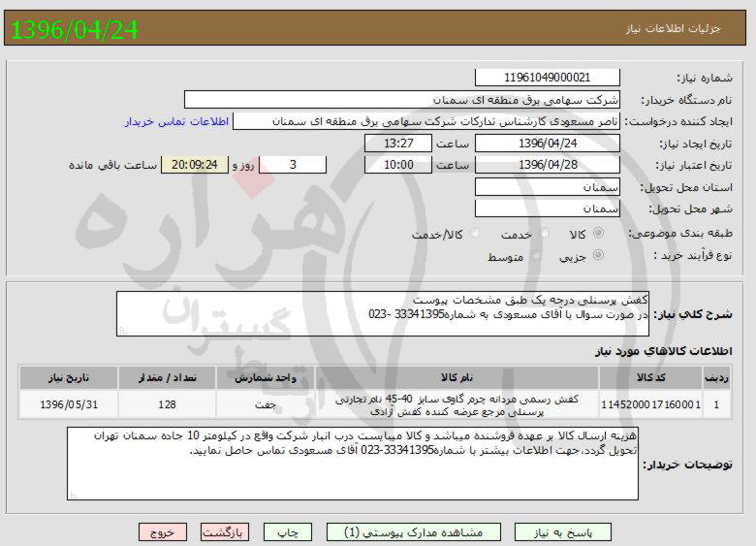756x546 pixels.
Task: Click the product code cell 1145200017160001
Action: coord(651,404)
